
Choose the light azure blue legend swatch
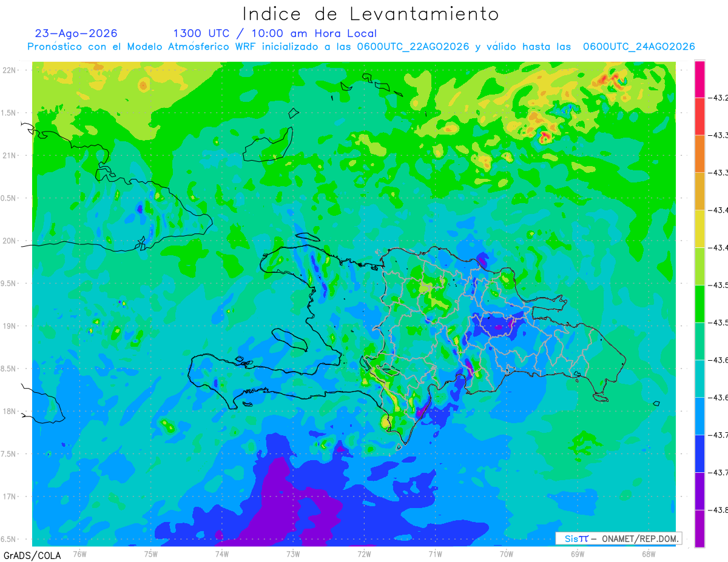699,416
